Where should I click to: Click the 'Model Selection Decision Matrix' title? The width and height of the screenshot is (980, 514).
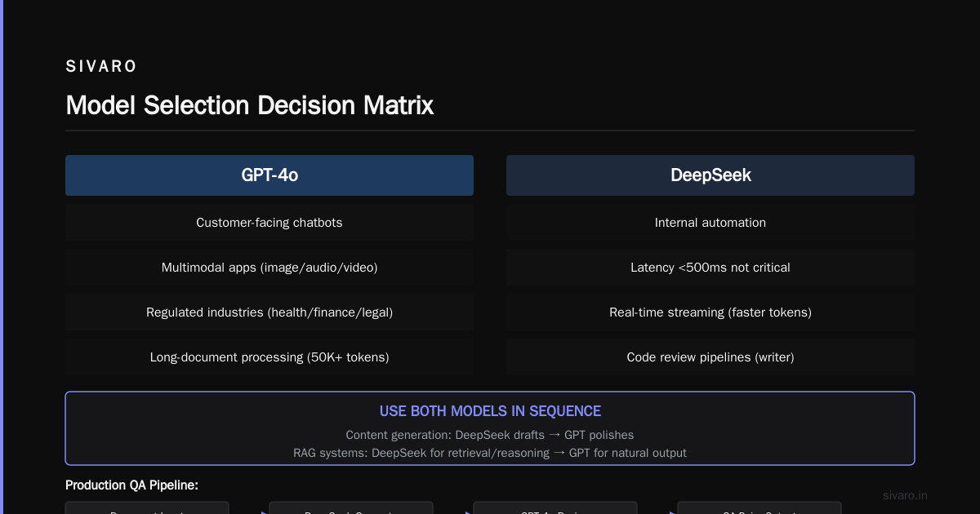click(x=250, y=105)
